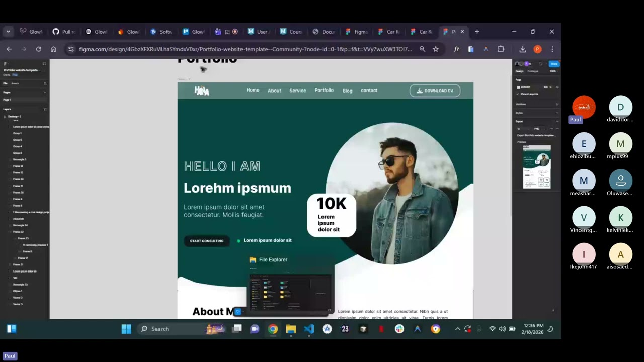The width and height of the screenshot is (644, 362).
Task: Add a style with Styles plus icon
Action: pos(557,113)
